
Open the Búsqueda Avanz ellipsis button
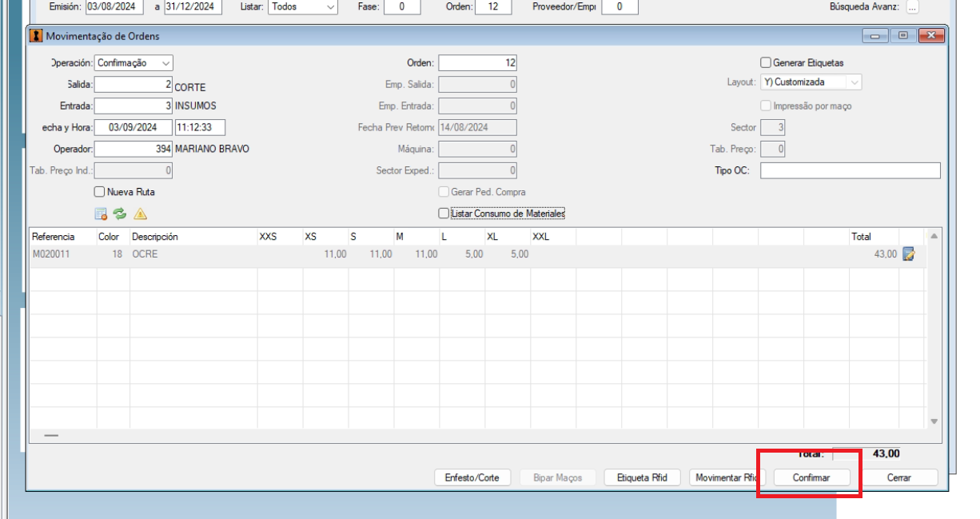pyautogui.click(x=912, y=7)
